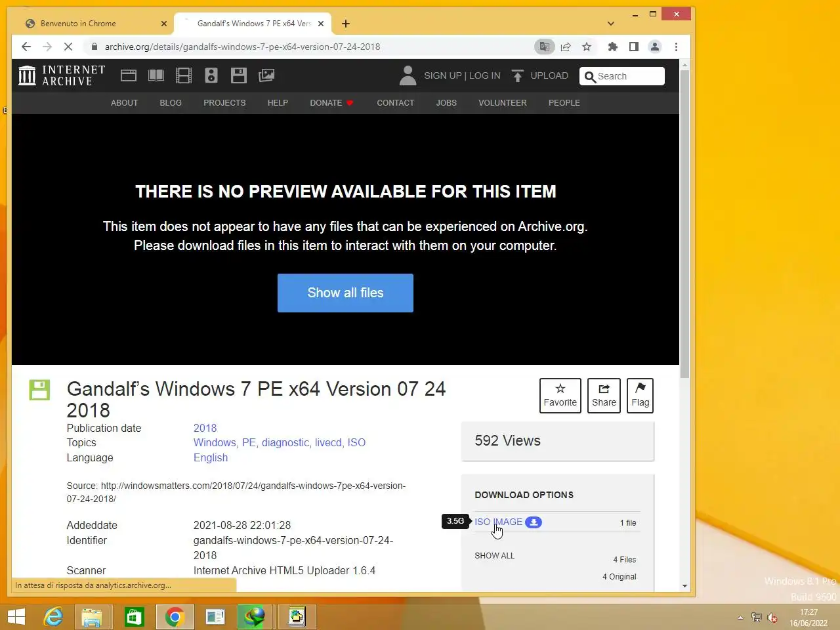Go back with the browser back arrow
Viewport: 840px width, 630px height.
[26, 47]
